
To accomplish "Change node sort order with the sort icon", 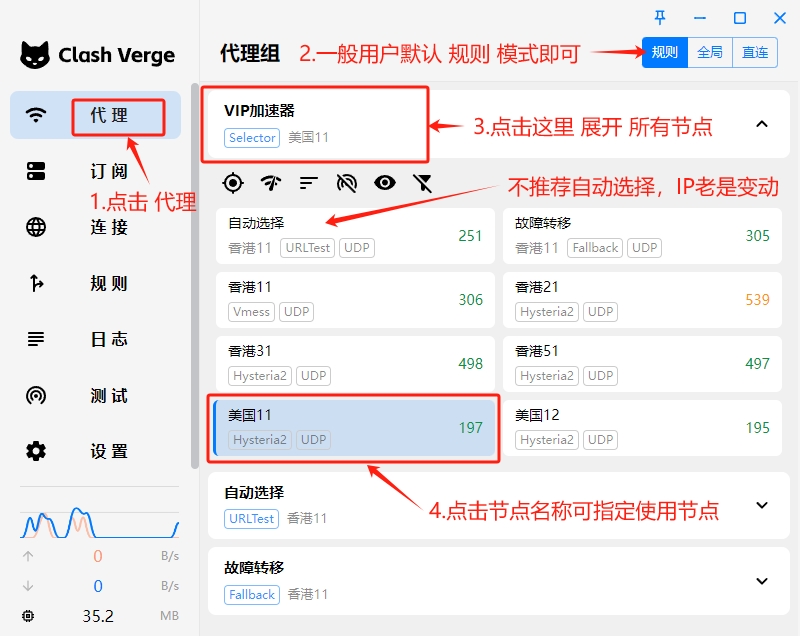I will pos(309,183).
